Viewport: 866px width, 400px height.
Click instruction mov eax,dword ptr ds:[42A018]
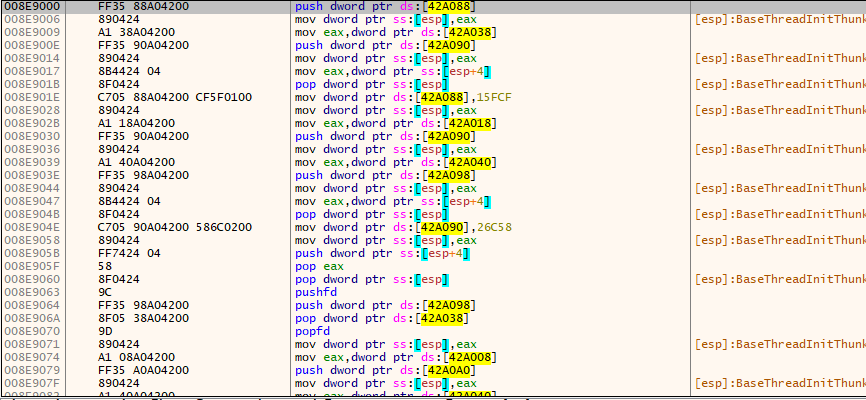396,123
